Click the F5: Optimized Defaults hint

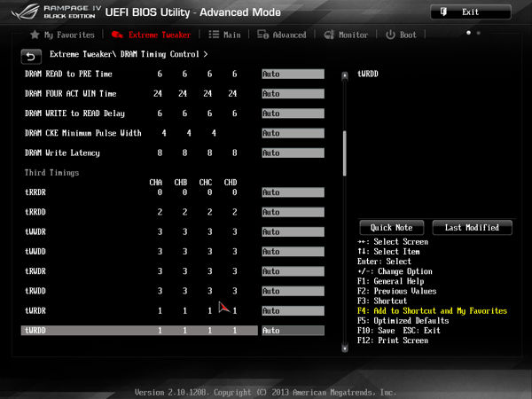(x=403, y=321)
